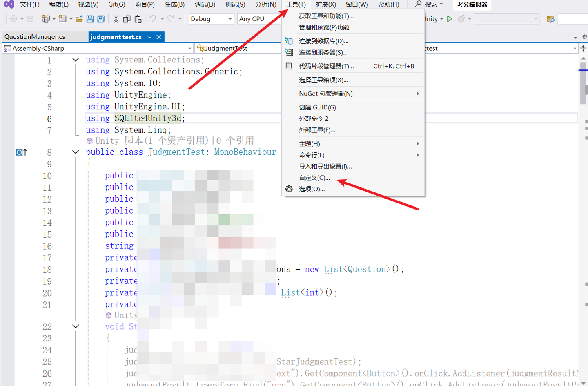Open the 扩展(X) menu
Viewport: 588px width, 386px height.
coord(326,4)
